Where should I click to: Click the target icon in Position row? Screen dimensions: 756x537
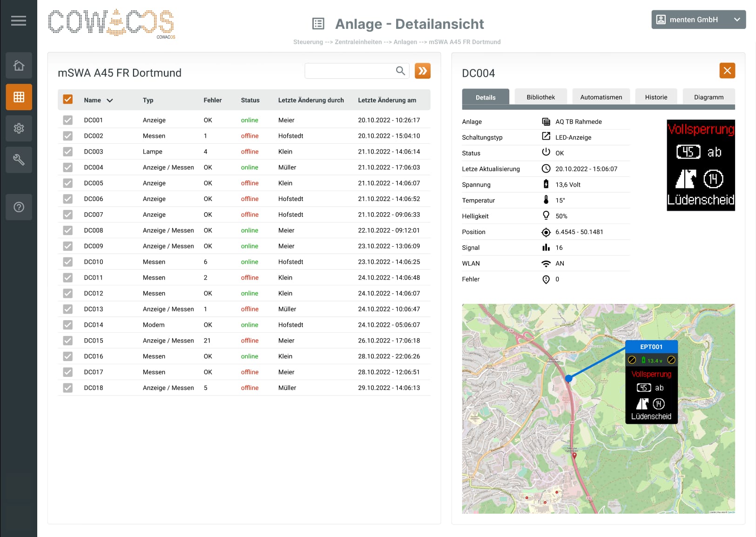pos(546,232)
